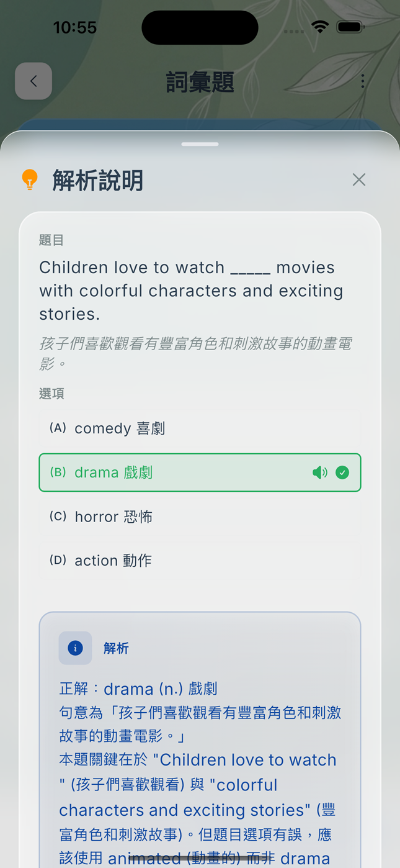Viewport: 400px width, 868px height.
Task: Tap the 選項 section label
Action: (51, 394)
